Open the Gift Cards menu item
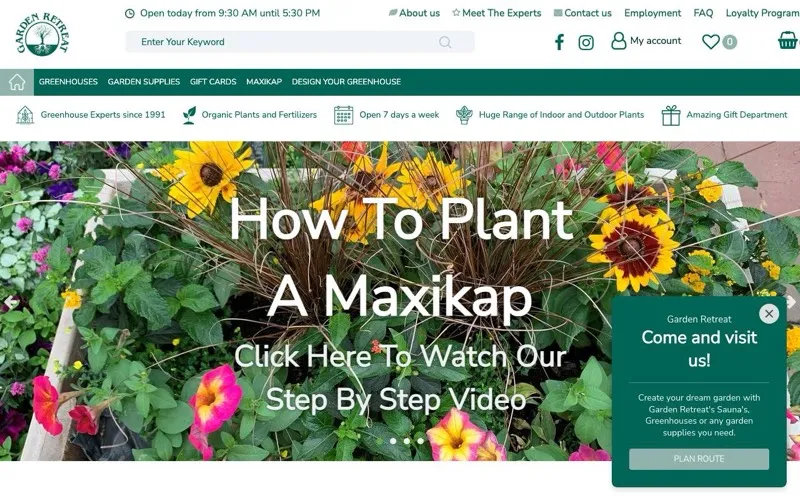Viewport: 800px width, 500px height. click(x=213, y=82)
